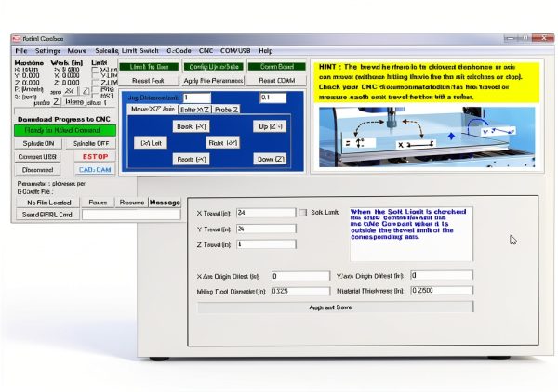Click the Material Thickness field
The image size is (558, 392).
(442, 291)
